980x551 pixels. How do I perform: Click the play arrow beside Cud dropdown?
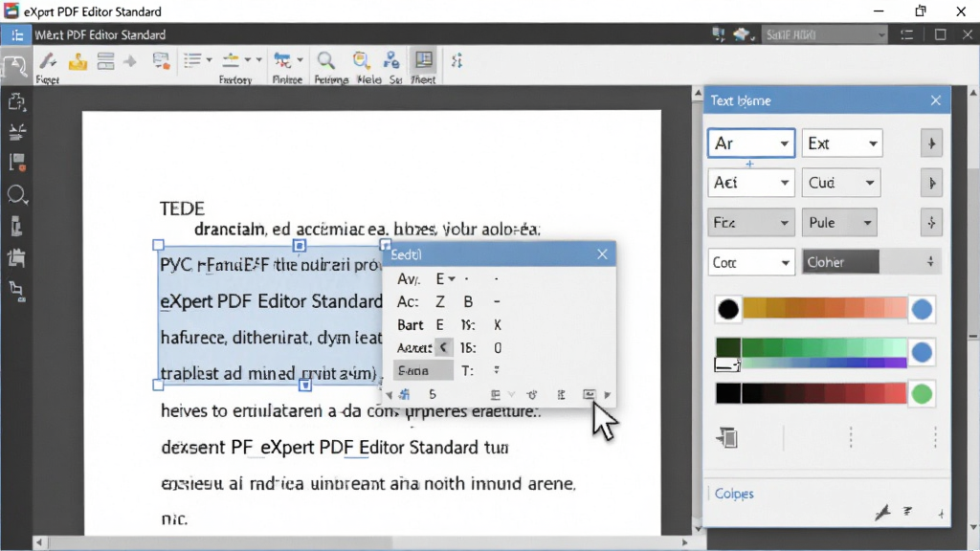click(x=931, y=183)
